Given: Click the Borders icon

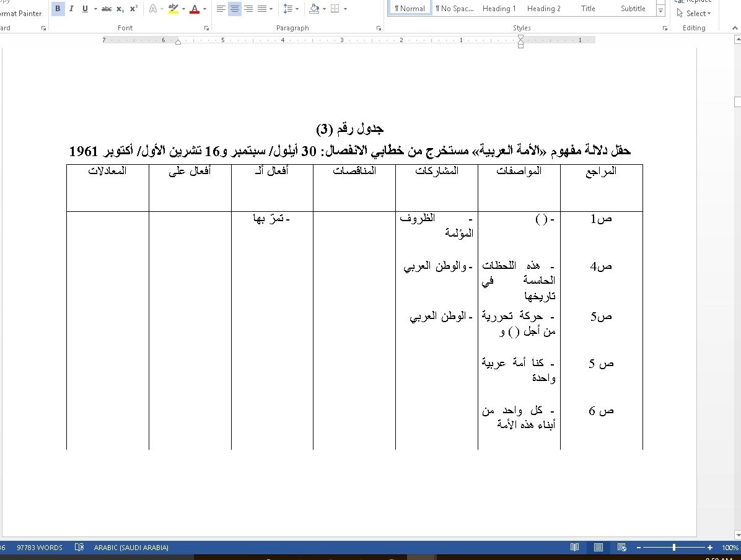Looking at the screenshot, I should pos(335,9).
